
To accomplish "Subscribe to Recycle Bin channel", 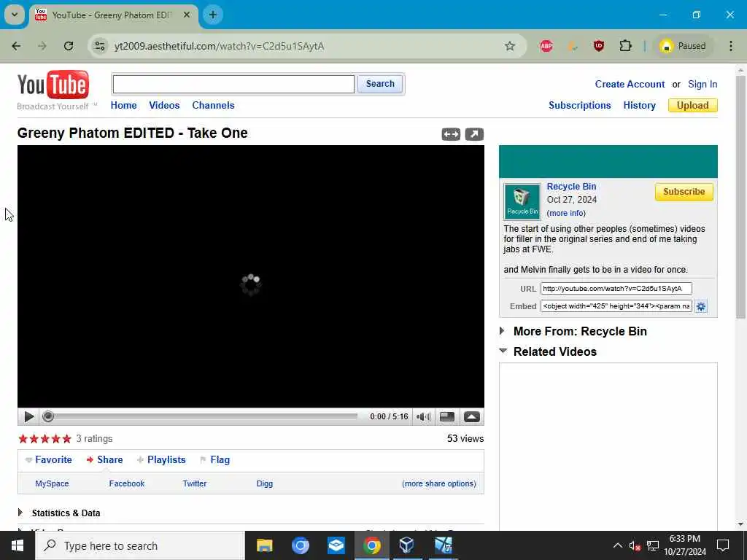I will 684,192.
